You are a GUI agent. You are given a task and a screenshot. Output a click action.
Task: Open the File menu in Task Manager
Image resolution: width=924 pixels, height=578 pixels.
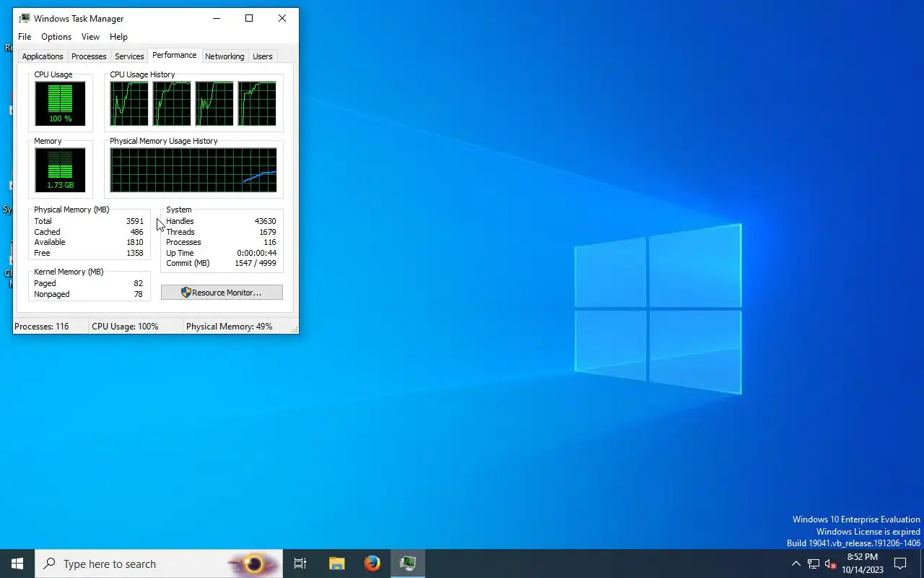tap(25, 37)
